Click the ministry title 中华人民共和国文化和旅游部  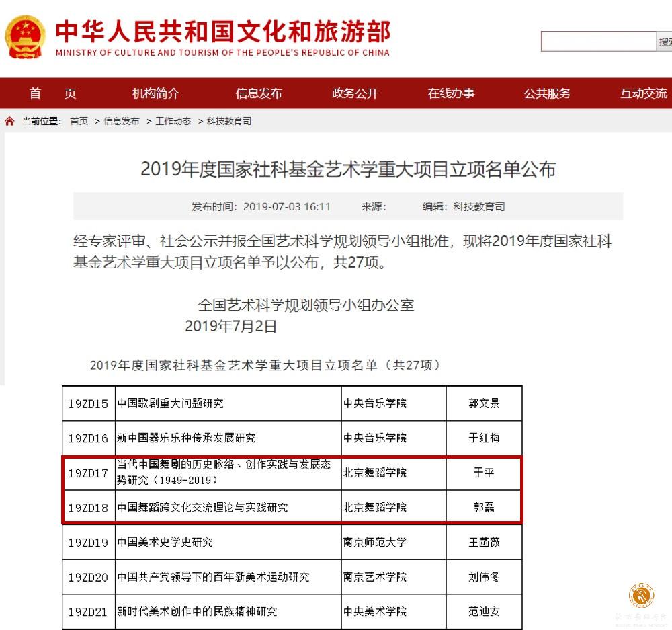[x=223, y=32]
